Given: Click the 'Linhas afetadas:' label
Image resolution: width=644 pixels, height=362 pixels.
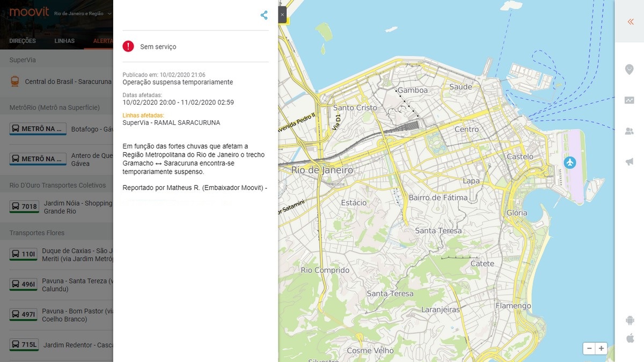Looking at the screenshot, I should (143, 115).
